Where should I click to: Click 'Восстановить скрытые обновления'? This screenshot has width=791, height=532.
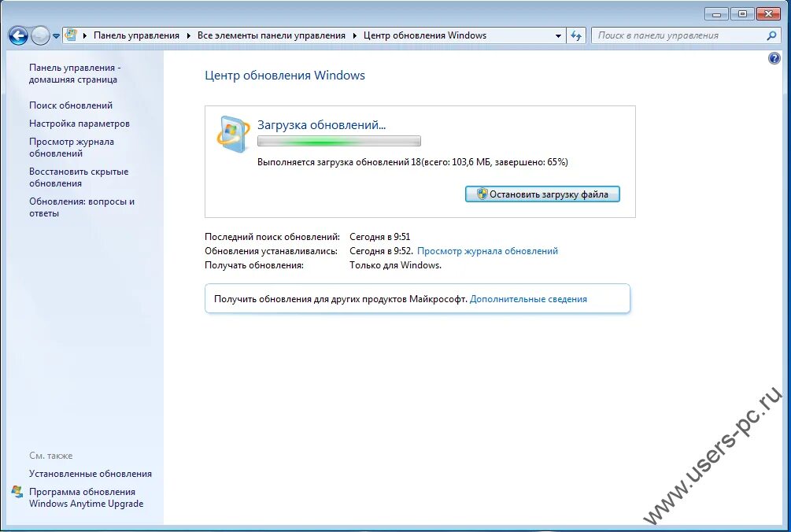(79, 178)
